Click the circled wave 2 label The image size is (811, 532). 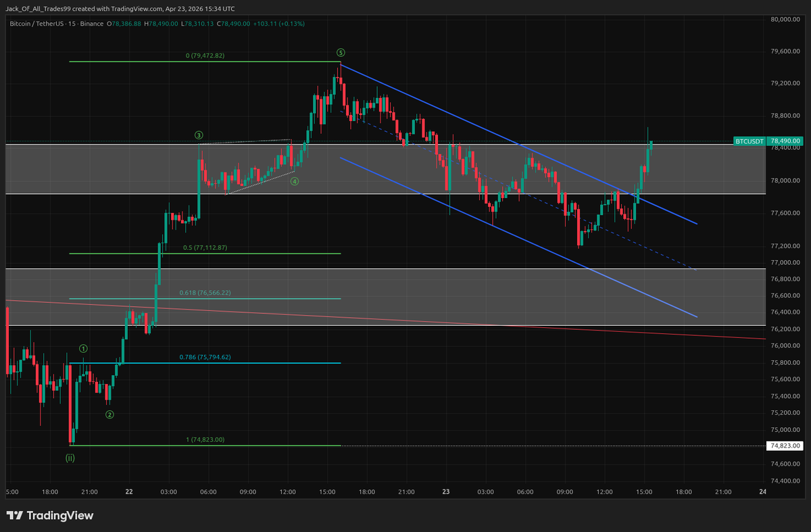(109, 414)
